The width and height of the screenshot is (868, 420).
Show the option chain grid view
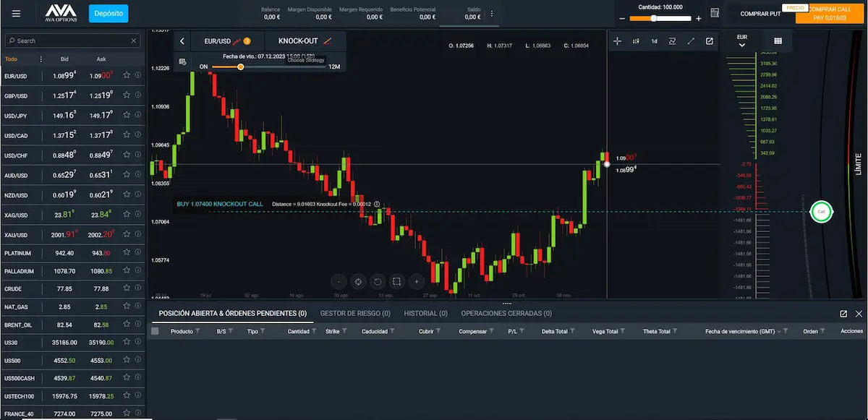pos(778,41)
